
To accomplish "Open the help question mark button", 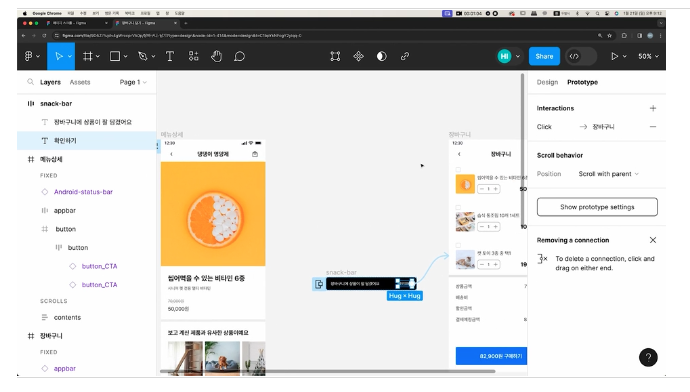I will [x=648, y=357].
